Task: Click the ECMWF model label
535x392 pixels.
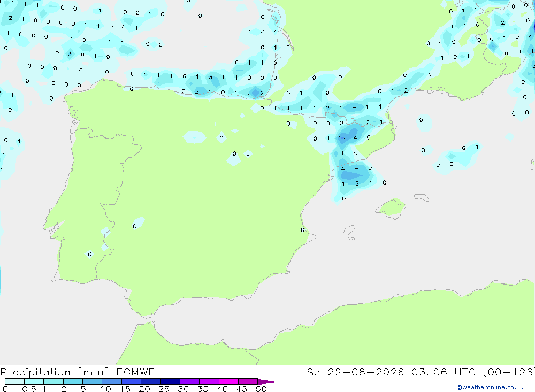Action: tap(135, 372)
